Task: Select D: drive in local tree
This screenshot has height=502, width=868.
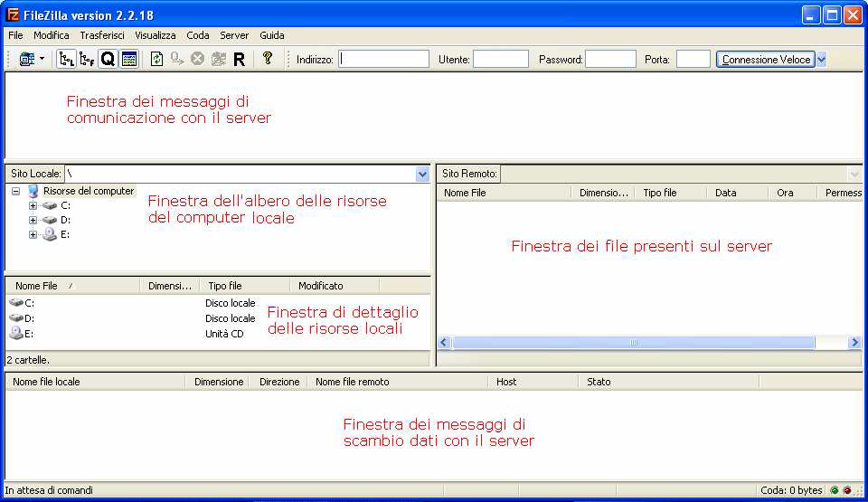Action: tap(65, 220)
